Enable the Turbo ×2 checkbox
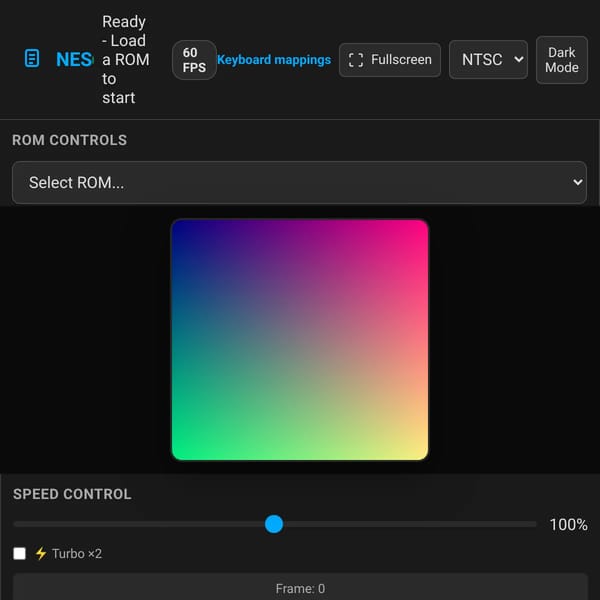Viewport: 600px width, 600px height. coord(20,553)
